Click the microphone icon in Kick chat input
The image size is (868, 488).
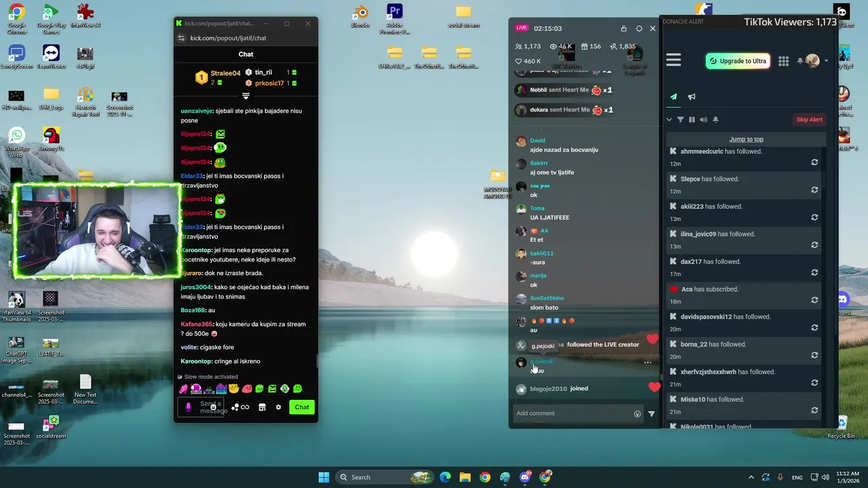pos(189,407)
